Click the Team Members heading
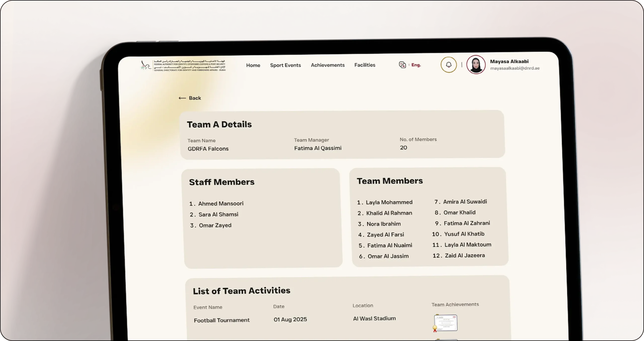 (x=390, y=181)
